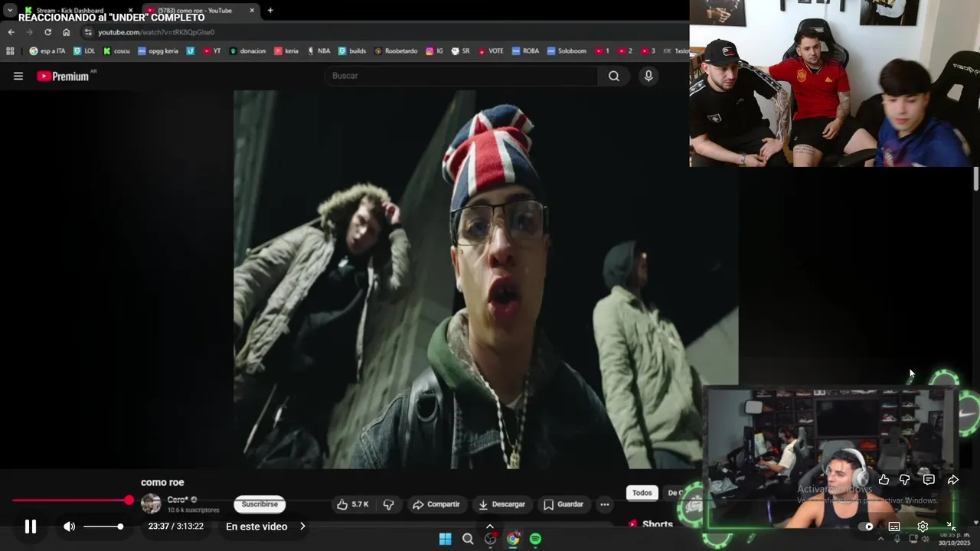The image size is (980, 551).
Task: Open Chrome from the taskbar
Action: (513, 539)
